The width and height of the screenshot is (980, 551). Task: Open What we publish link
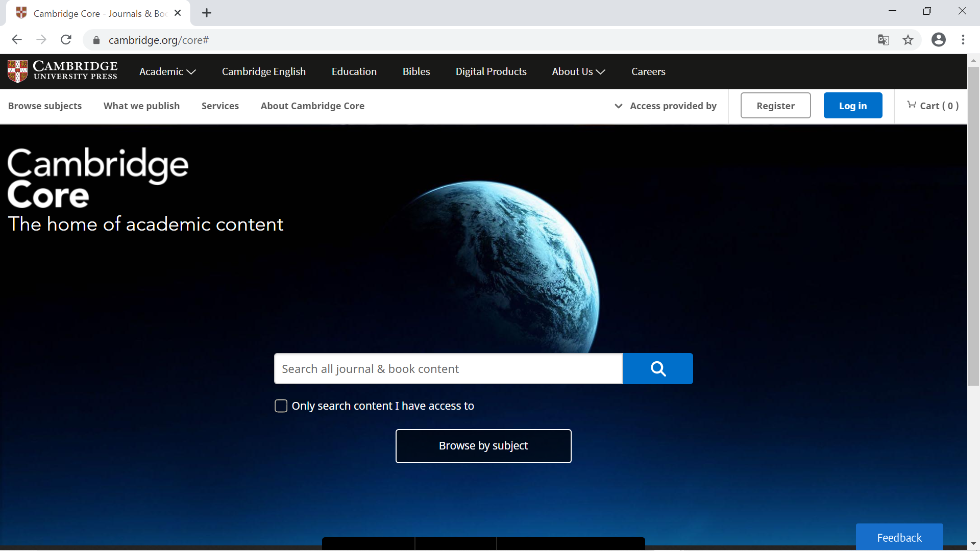pyautogui.click(x=141, y=106)
